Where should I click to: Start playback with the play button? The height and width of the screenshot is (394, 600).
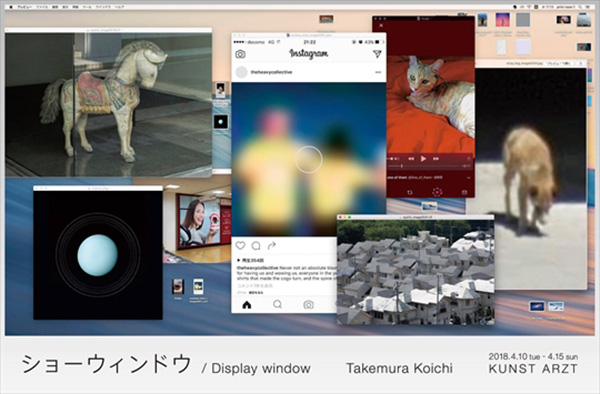tap(423, 158)
